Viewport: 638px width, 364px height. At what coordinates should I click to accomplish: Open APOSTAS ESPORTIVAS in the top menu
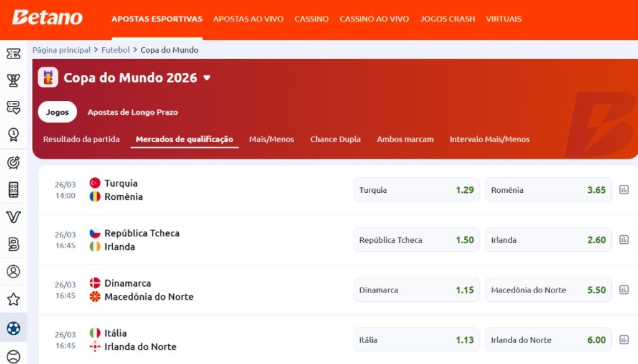(x=156, y=19)
